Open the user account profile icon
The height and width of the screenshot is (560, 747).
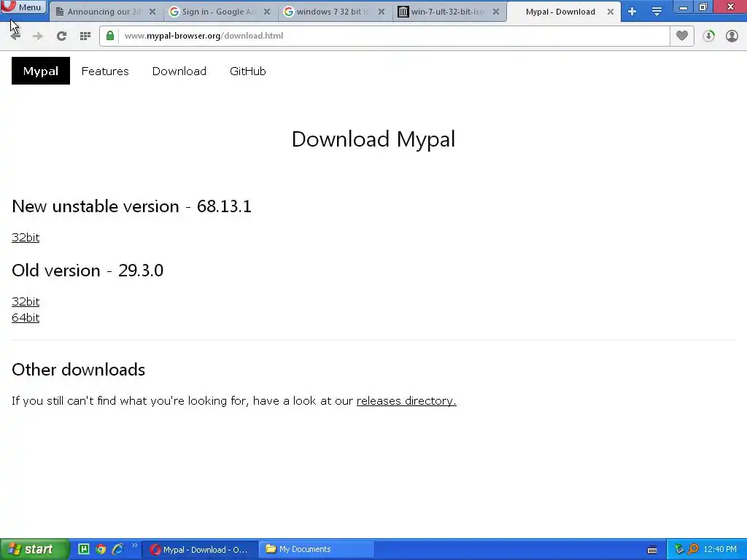[x=732, y=36]
